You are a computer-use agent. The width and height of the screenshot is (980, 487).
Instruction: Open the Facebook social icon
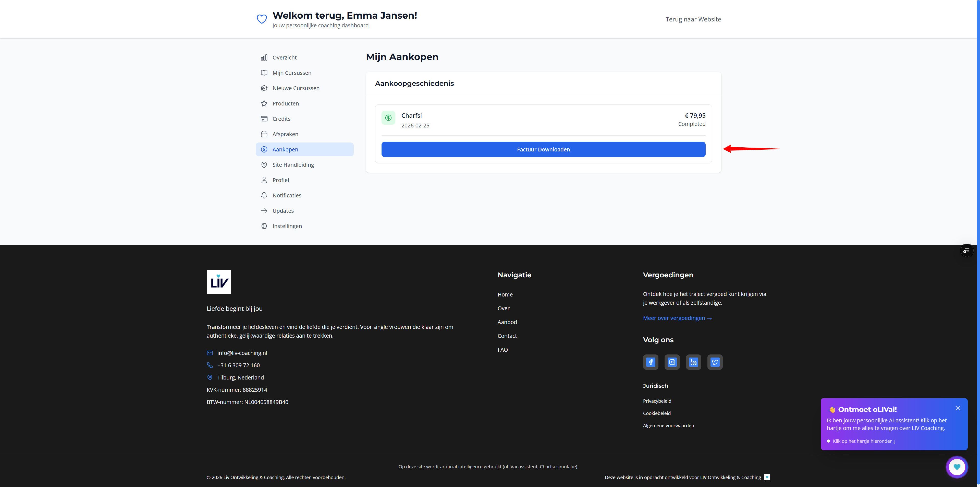tap(651, 362)
